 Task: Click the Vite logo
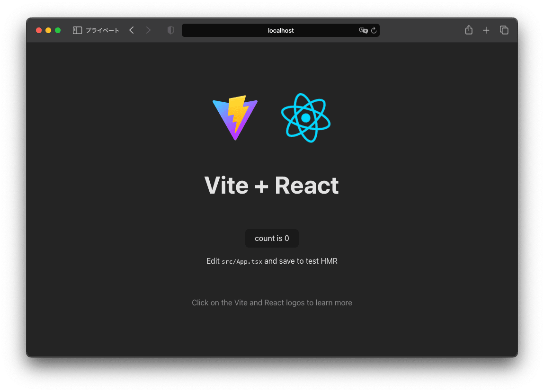pos(235,117)
